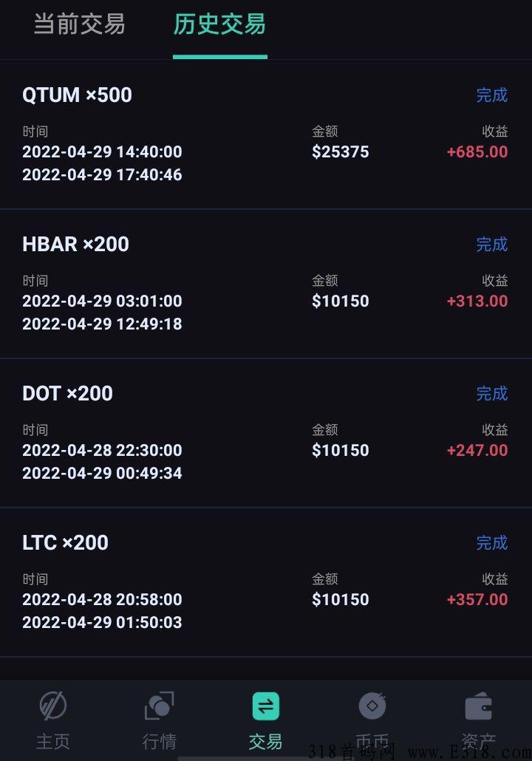This screenshot has height=761, width=532.
Task: Open the 行情 market icon
Action: [159, 706]
